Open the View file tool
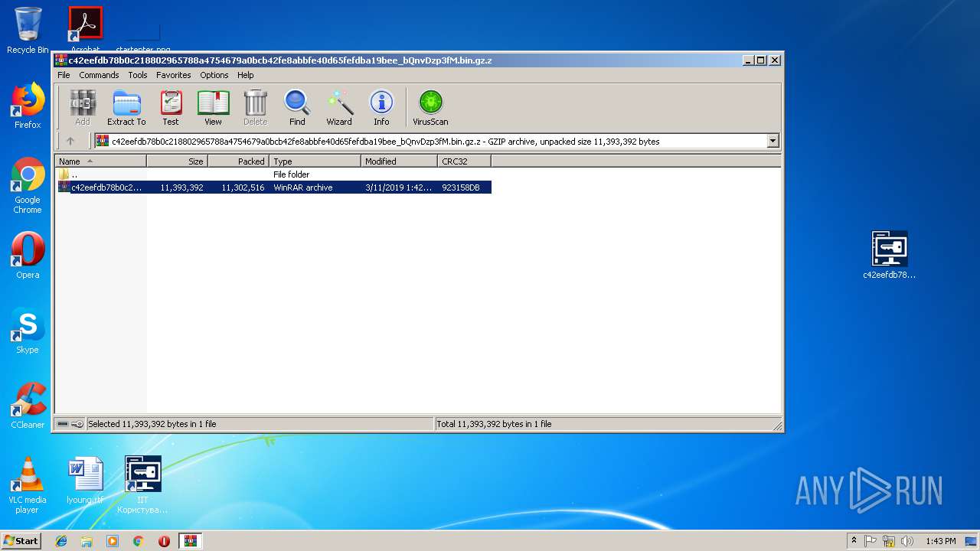Screen dimensions: 980x551 213,108
